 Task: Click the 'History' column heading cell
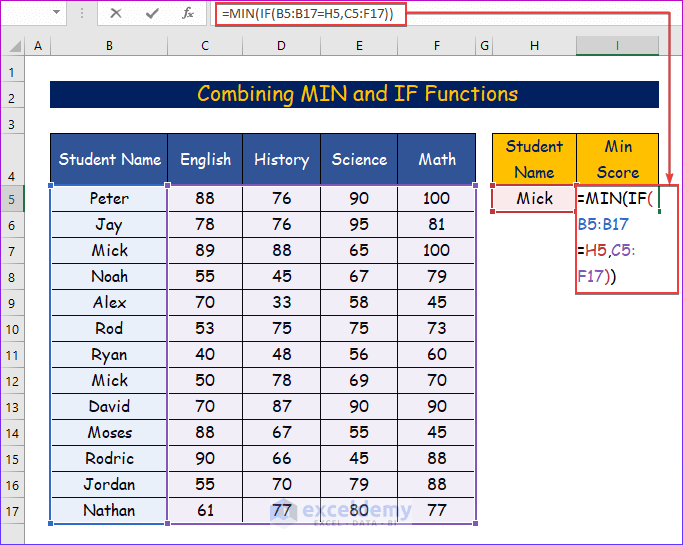click(281, 159)
